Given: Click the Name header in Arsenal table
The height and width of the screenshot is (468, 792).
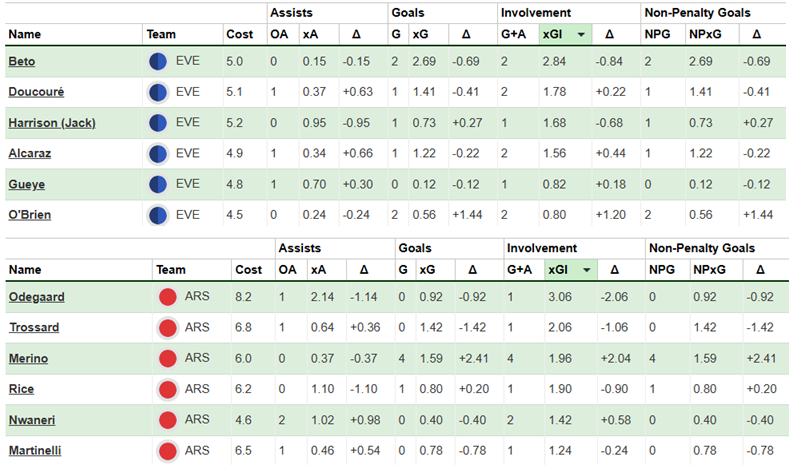Looking at the screenshot, I should tap(24, 269).
